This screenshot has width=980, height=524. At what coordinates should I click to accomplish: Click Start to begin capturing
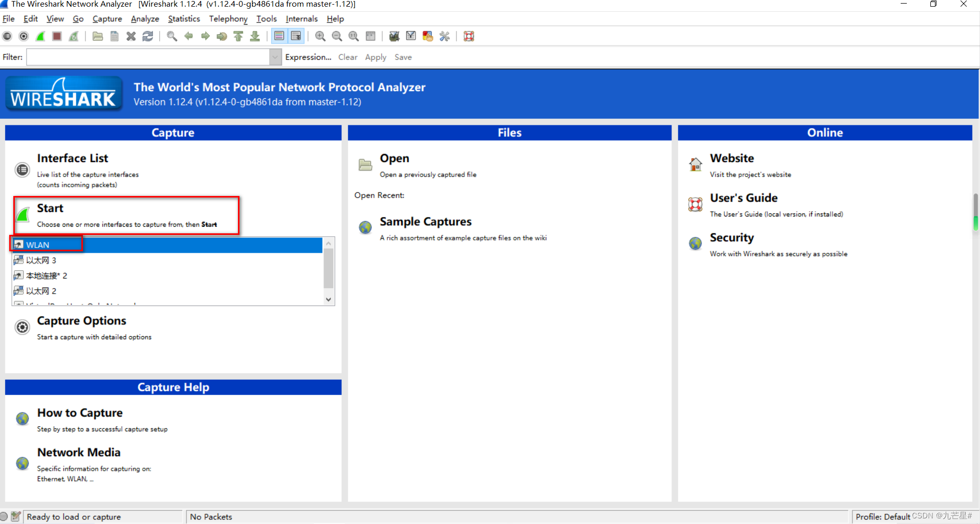(x=50, y=208)
